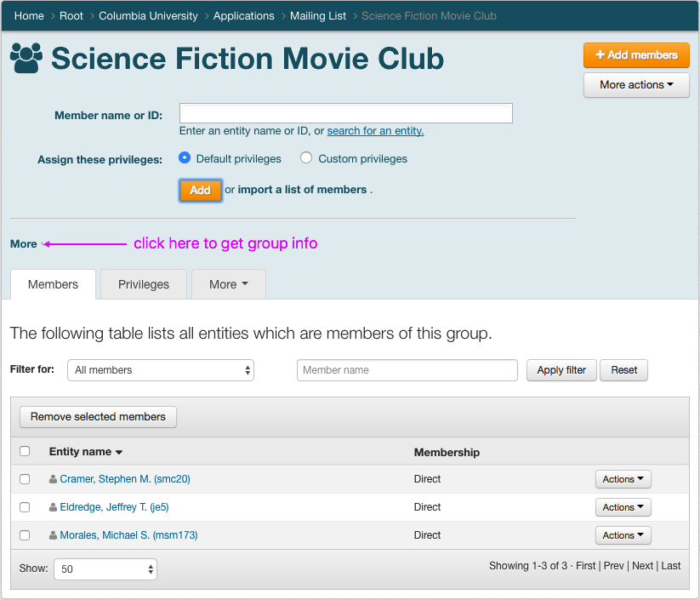Image resolution: width=700 pixels, height=600 pixels.
Task: Click the Next pagination link
Action: point(642,566)
